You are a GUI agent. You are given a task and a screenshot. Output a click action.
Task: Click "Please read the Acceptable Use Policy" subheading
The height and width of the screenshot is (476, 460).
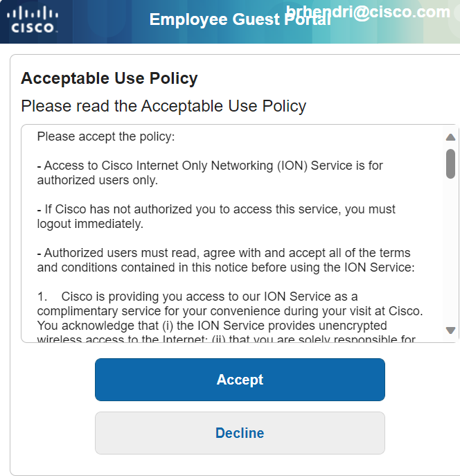pyautogui.click(x=163, y=106)
